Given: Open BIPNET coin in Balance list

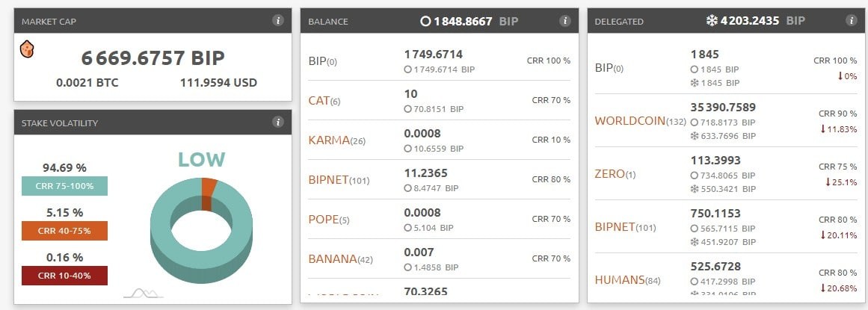Looking at the screenshot, I should click(x=328, y=180).
